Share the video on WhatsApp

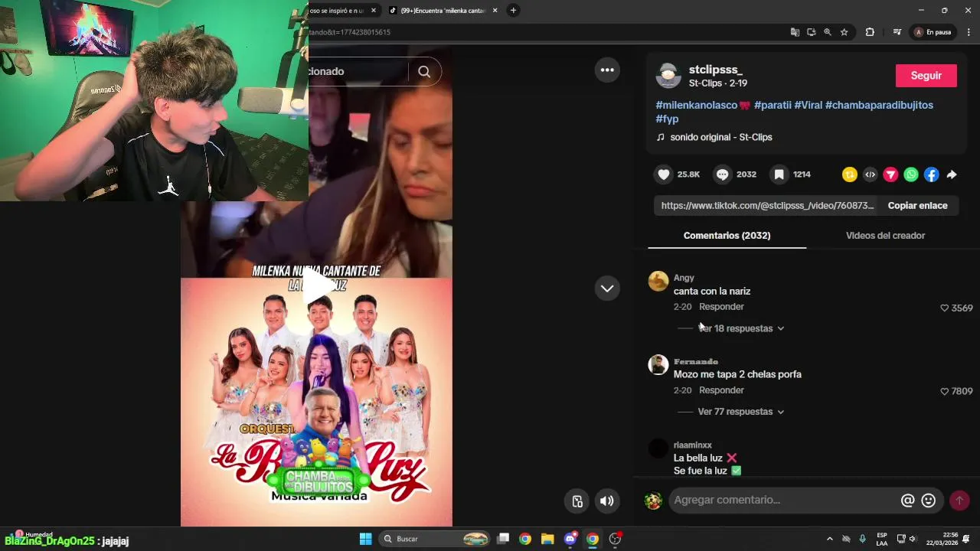click(911, 174)
